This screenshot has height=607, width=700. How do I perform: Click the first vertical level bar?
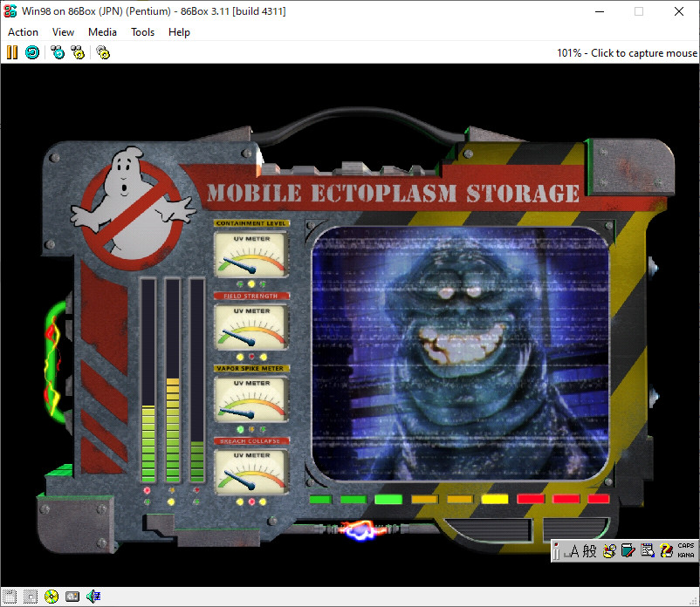[x=148, y=380]
